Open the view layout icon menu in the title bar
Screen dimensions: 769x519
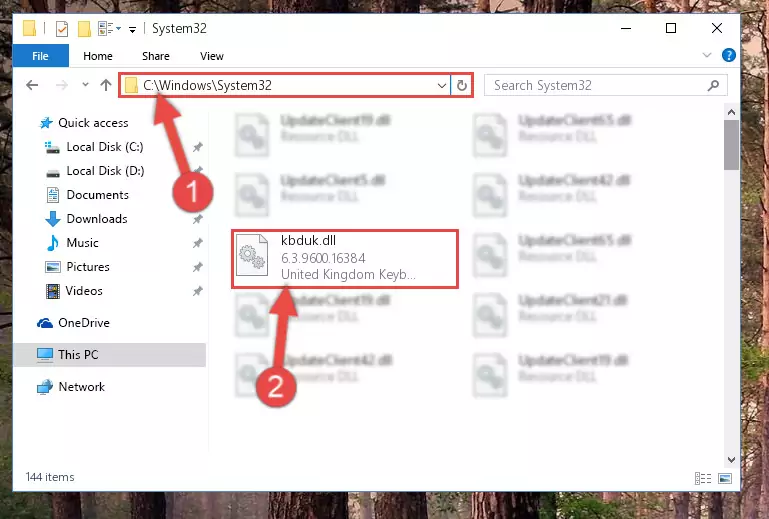(109, 28)
